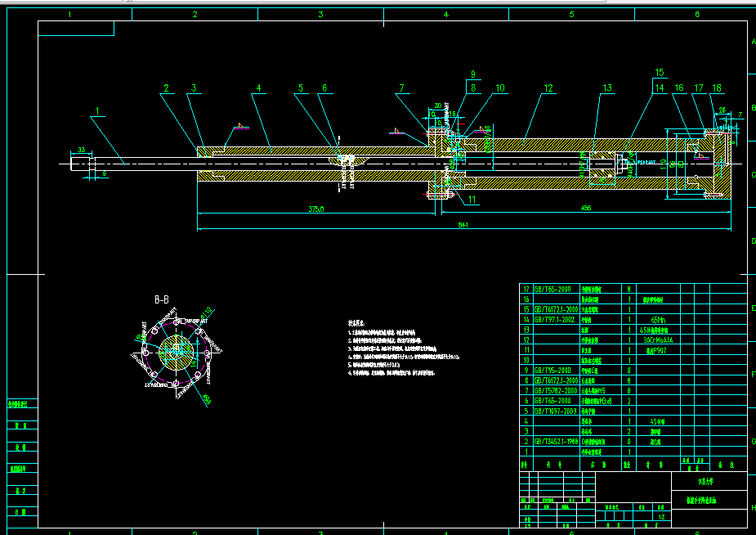
Task: Select the 30 dimension above the flange
Action: pyautogui.click(x=438, y=106)
